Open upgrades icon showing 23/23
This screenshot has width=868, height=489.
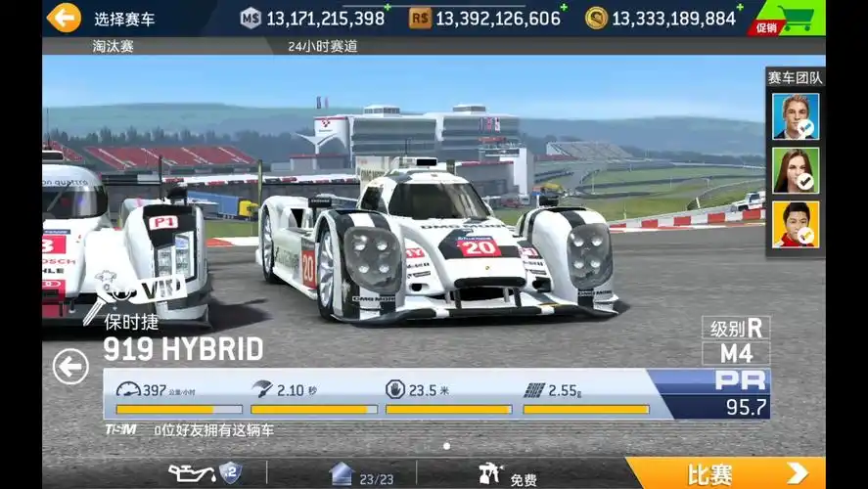tap(342, 474)
